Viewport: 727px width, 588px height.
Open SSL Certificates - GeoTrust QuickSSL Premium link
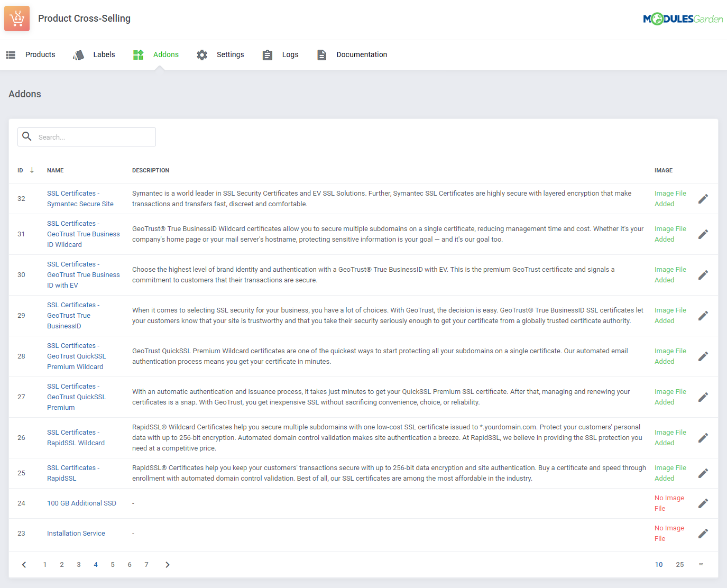click(77, 397)
